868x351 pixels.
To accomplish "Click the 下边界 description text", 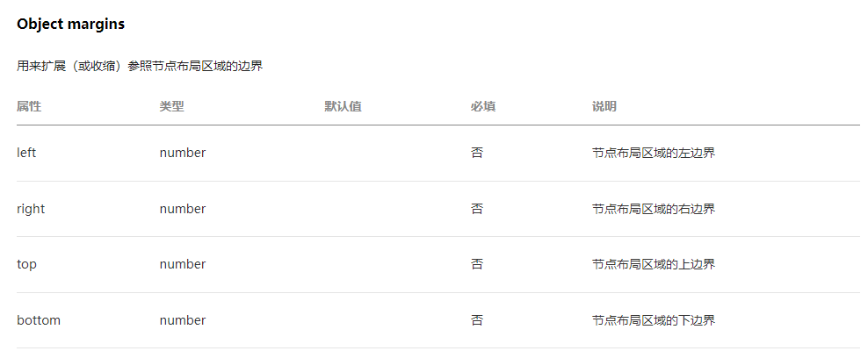I will tap(653, 320).
